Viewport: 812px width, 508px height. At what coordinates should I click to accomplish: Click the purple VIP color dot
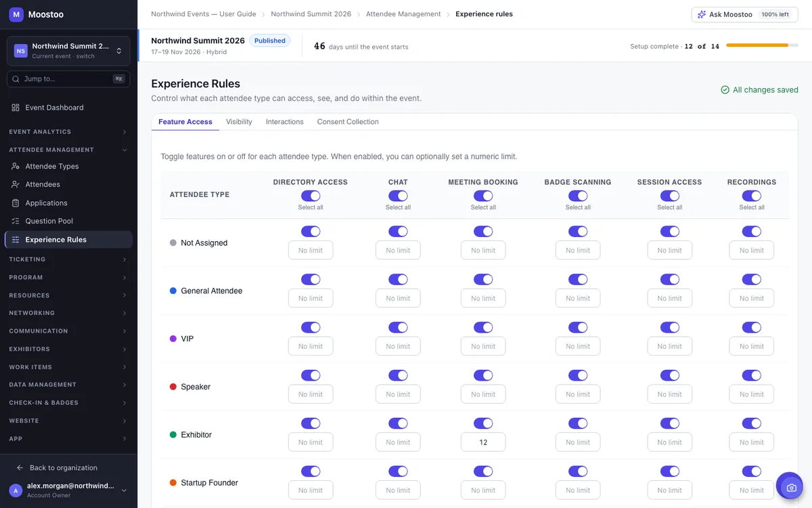(x=173, y=339)
